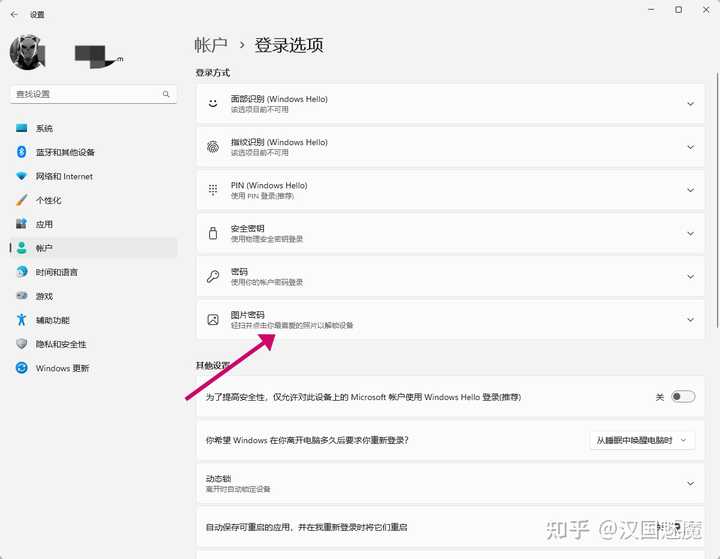
Task: Open 游戏 in the sidebar
Action: [93, 296]
